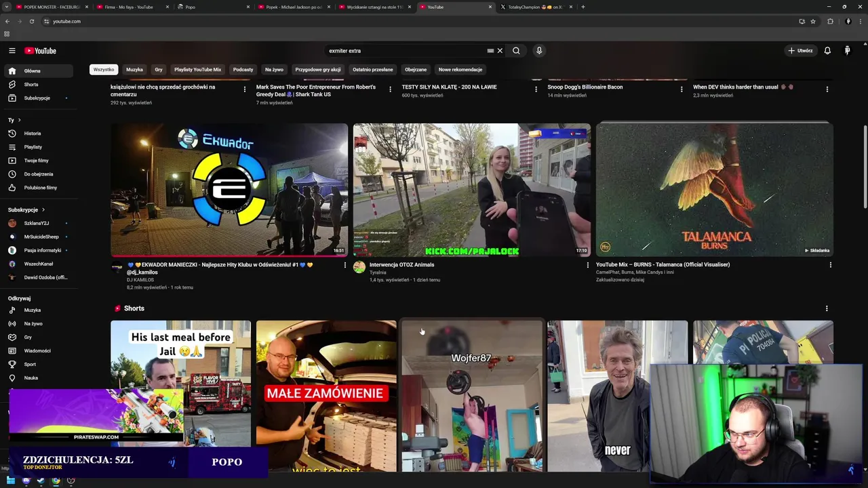Open Historia in the sidebar

coord(39,134)
